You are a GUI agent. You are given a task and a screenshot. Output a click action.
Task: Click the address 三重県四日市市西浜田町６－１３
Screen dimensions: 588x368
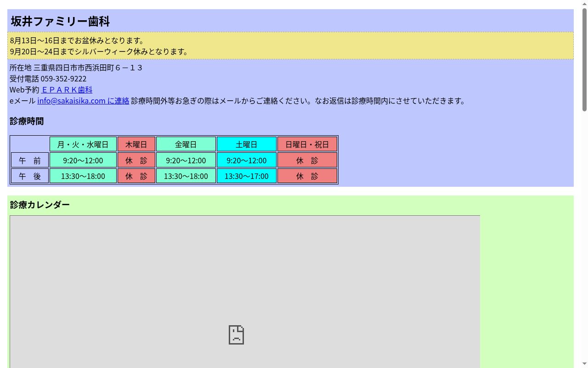click(x=88, y=68)
